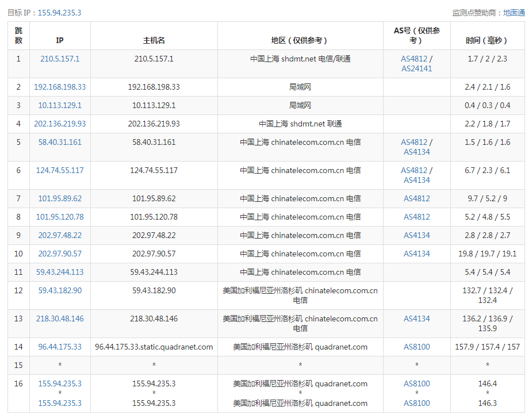The height and width of the screenshot is (418, 532).
Task: Click time value 157.9 / 157.4 / 157
Action: tap(487, 346)
